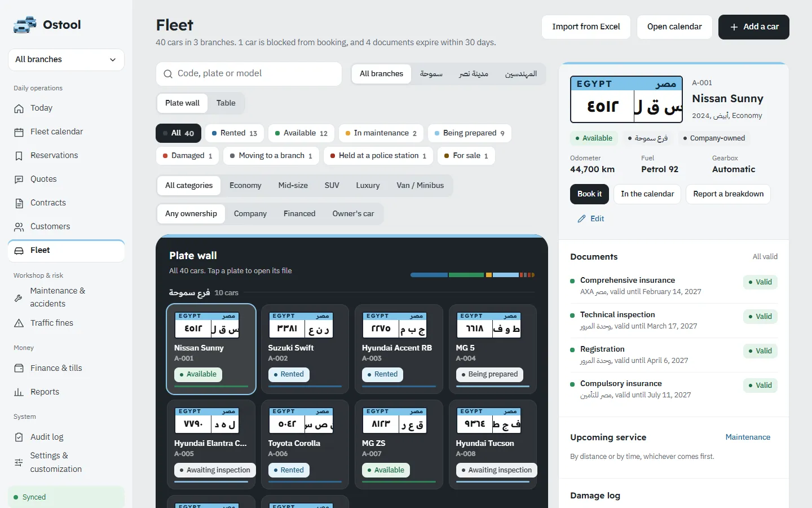Click Import from Excel button
Screen dimensions: 812x508
pos(586,27)
